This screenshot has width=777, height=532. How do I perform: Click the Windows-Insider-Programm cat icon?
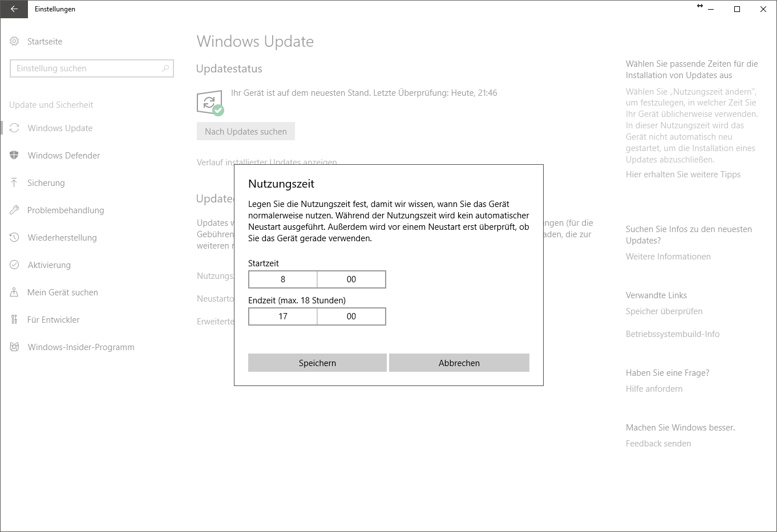[14, 347]
